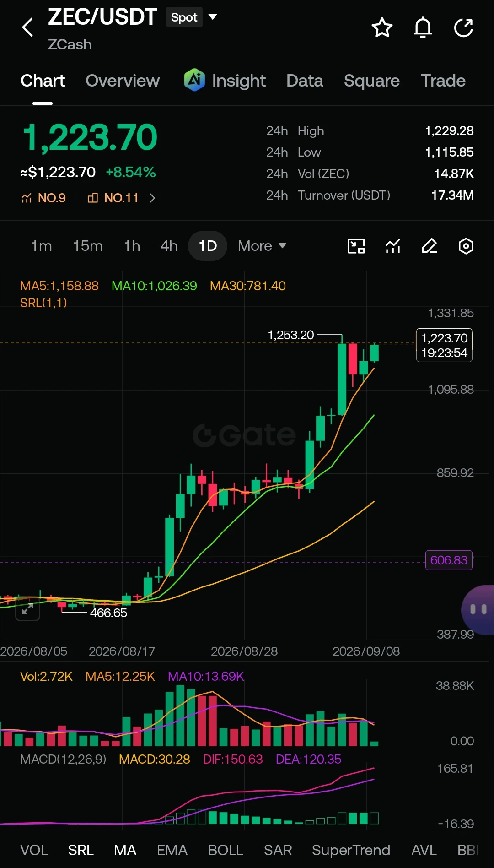The width and height of the screenshot is (494, 868).
Task: Tap the DIF:150.63 label
Action: pyautogui.click(x=233, y=759)
